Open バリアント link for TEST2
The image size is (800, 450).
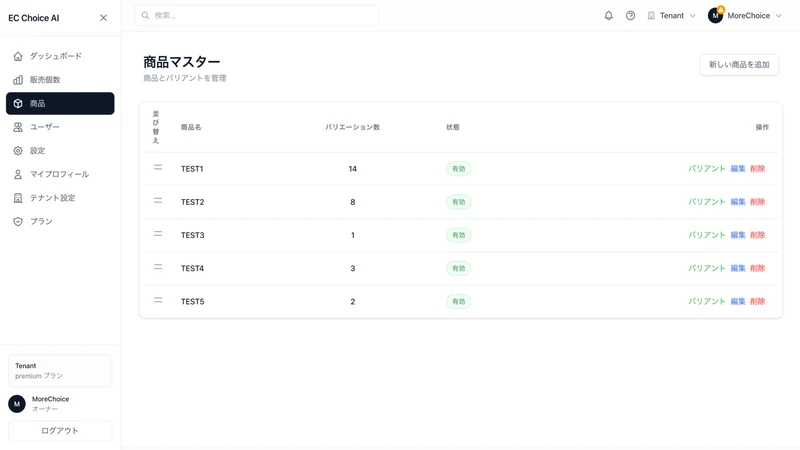coord(707,202)
